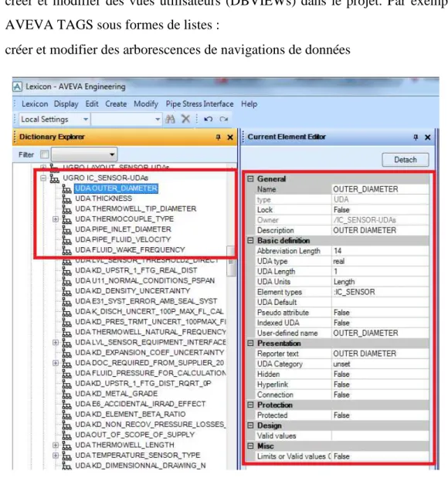Image resolution: width=448 pixels, height=478 pixels.
Task: Click the binoculars find icon in toolbar
Action: tap(170, 119)
